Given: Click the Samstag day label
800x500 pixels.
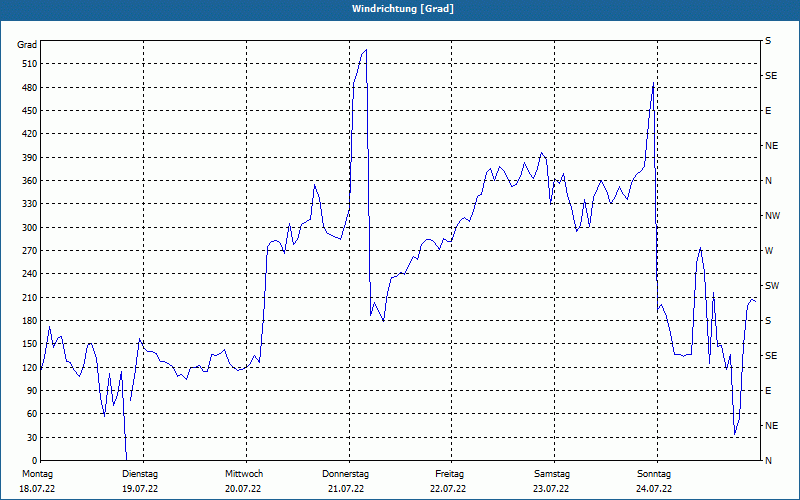Looking at the screenshot, I should 552,474.
